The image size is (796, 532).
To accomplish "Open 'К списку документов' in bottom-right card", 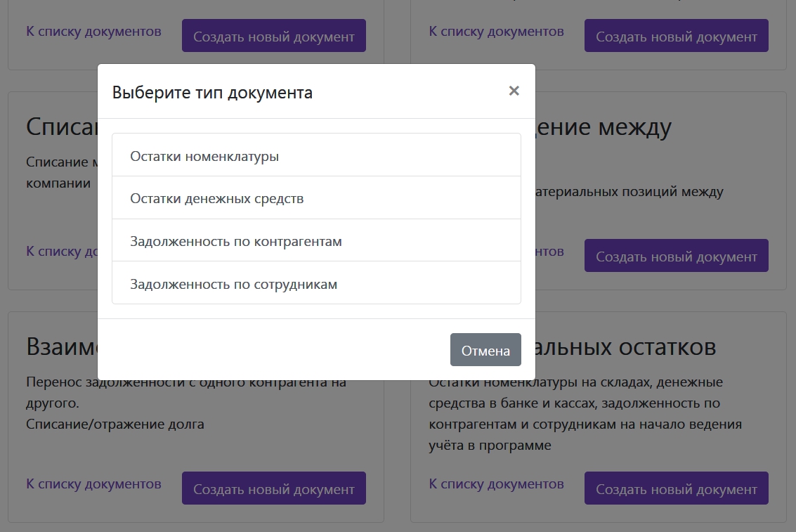I will (496, 484).
